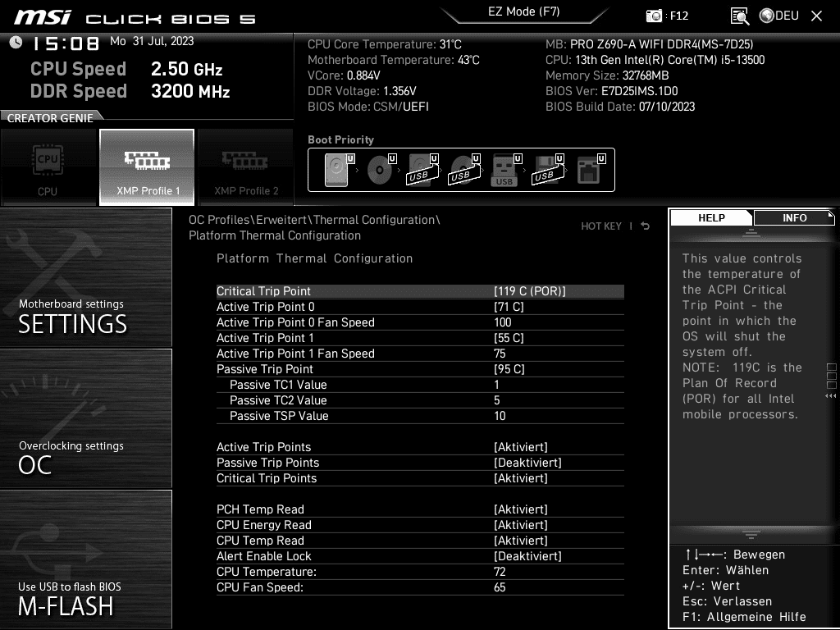Screen dimensions: 840x630
Task: Select the CPU Fan Speed: 65 row
Action: pos(420,587)
